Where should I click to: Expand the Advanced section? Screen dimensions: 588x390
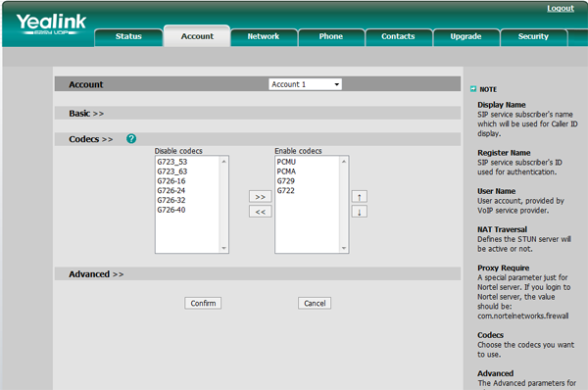coord(96,274)
